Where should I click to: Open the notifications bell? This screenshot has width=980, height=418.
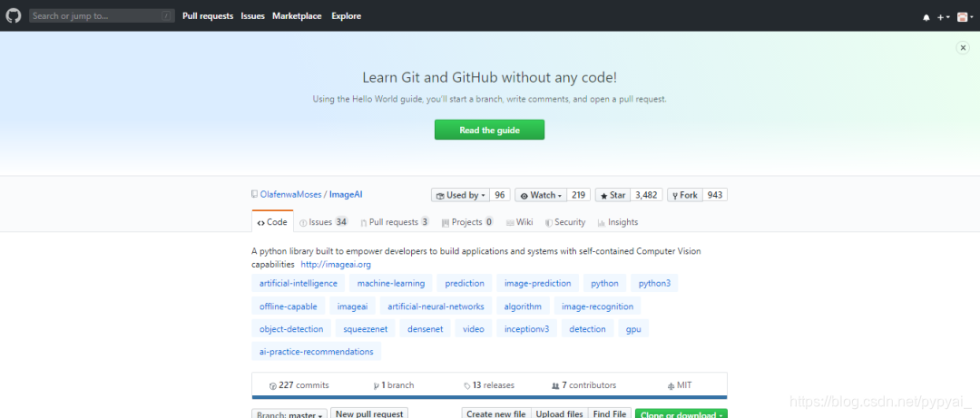tap(926, 17)
